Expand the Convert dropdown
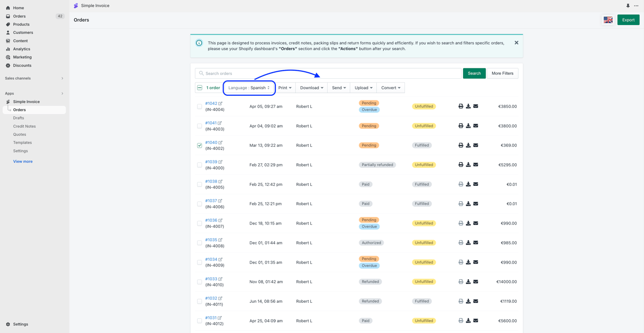 391,88
